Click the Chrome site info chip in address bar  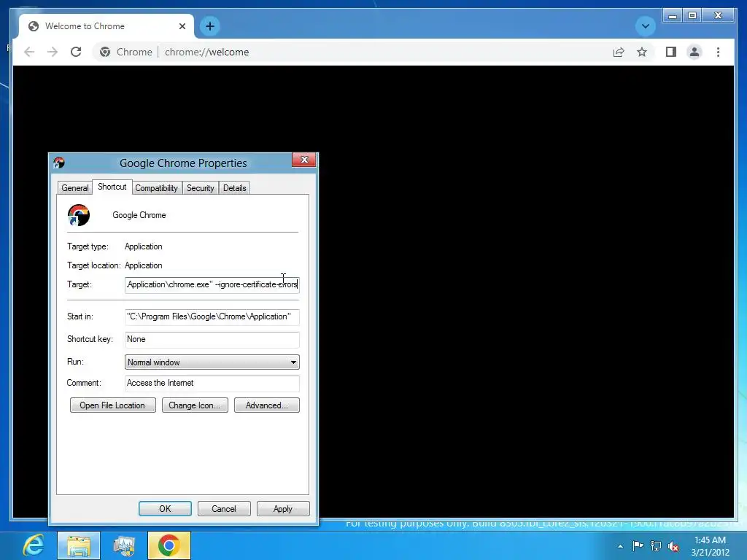(x=125, y=52)
